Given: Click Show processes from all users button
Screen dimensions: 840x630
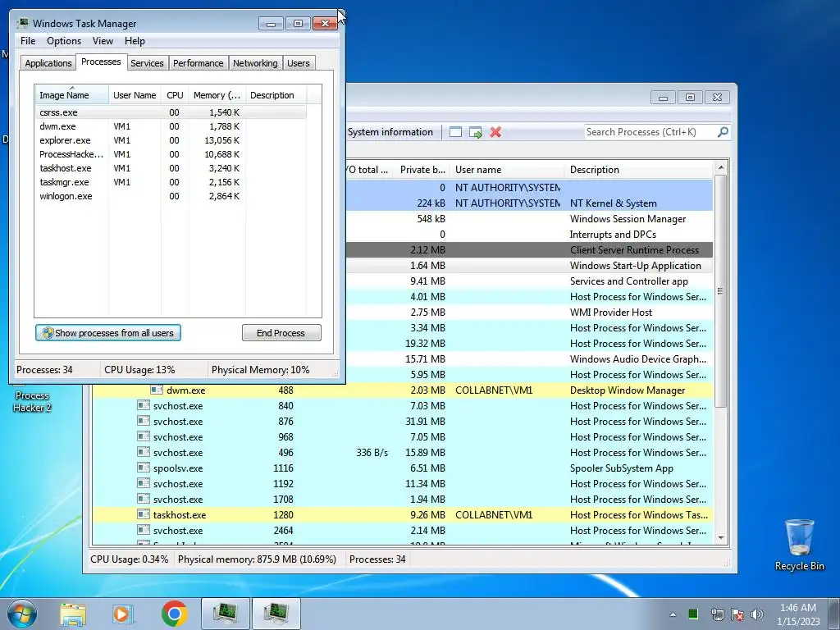Looking at the screenshot, I should 108,333.
